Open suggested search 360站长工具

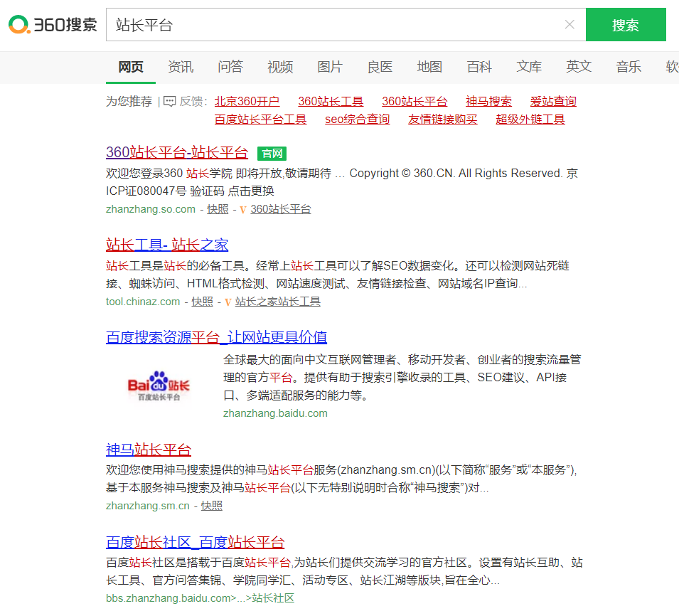tap(331, 102)
